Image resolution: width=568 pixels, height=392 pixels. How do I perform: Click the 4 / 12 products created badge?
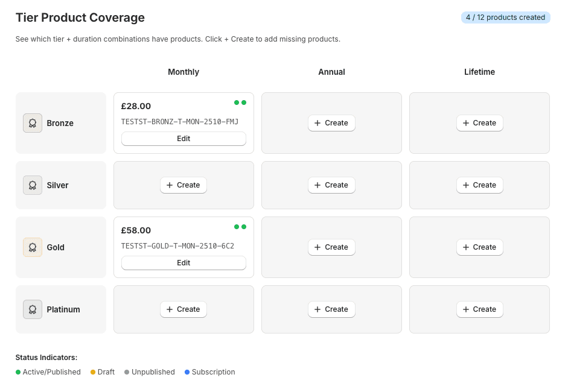tap(506, 17)
